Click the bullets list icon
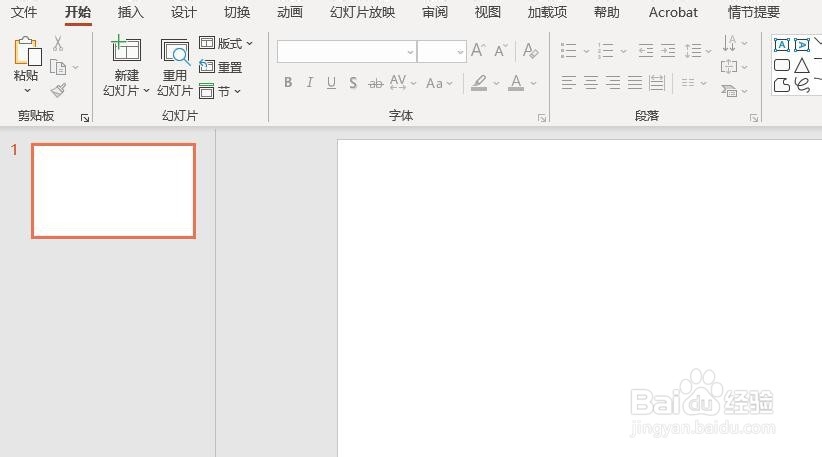 tap(569, 51)
